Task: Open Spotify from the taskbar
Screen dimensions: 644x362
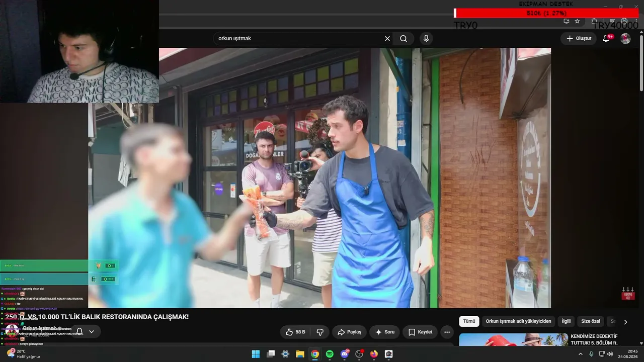Action: [330, 354]
